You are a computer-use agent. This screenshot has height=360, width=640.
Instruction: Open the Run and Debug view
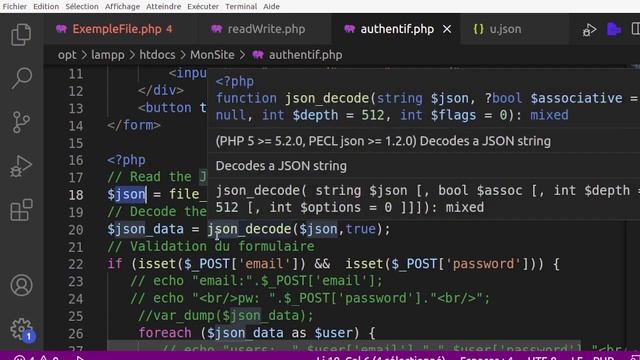[21, 166]
